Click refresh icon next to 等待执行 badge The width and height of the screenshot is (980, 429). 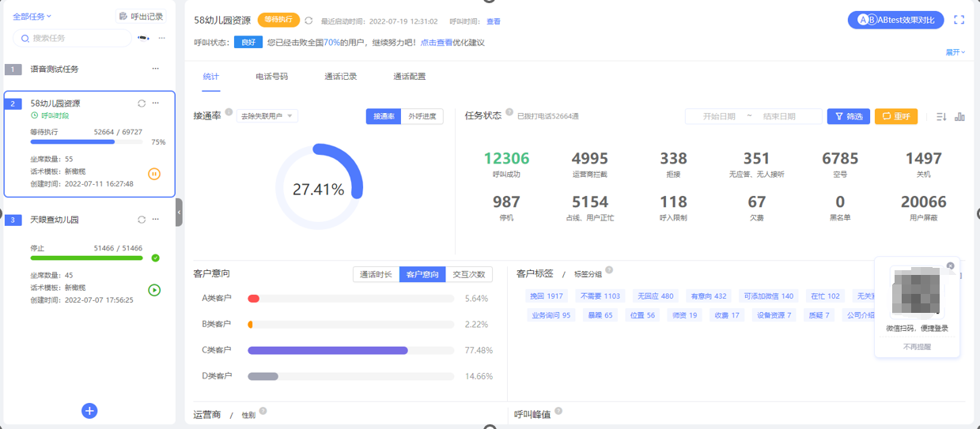click(x=308, y=21)
